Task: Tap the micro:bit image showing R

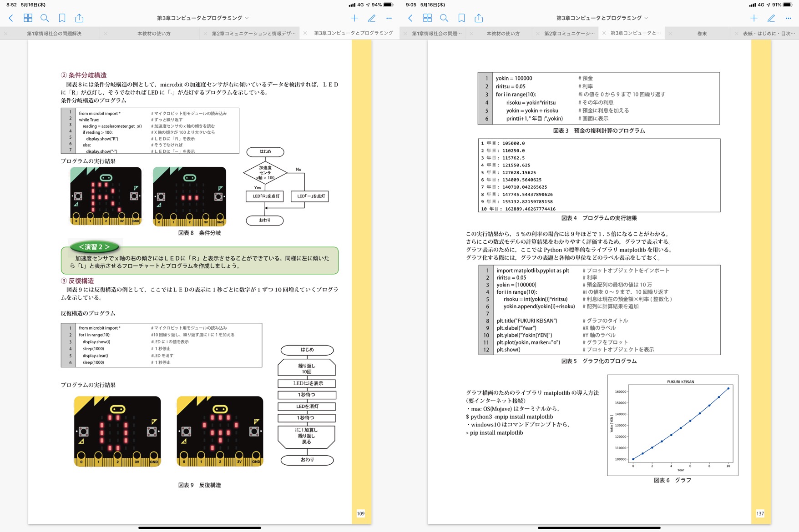Action: [x=106, y=196]
